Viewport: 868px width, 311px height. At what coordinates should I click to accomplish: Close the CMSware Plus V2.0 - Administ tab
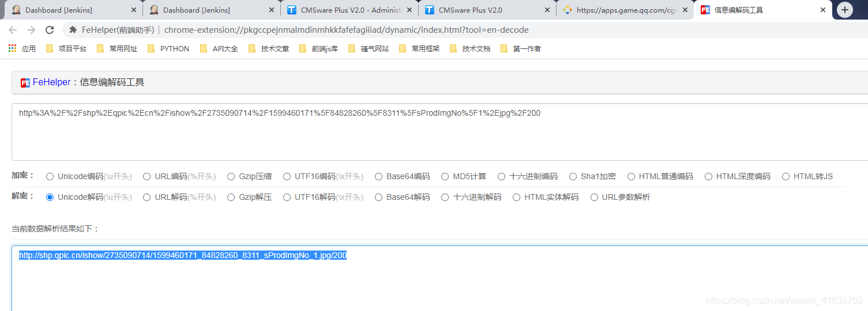(409, 10)
